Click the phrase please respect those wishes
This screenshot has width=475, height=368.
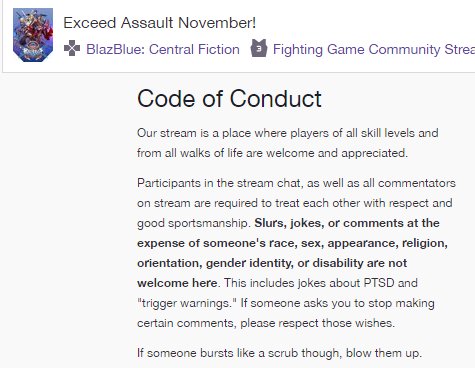317,323
